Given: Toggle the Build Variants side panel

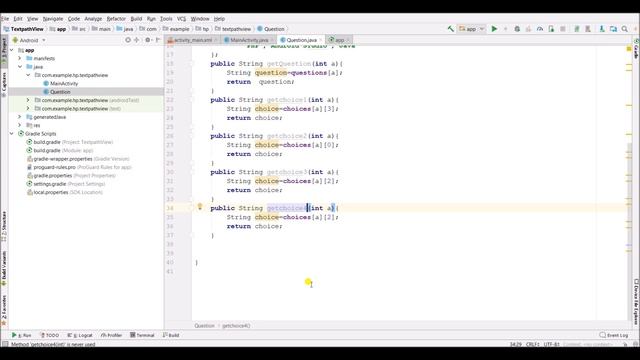Looking at the screenshot, I should point(4,268).
